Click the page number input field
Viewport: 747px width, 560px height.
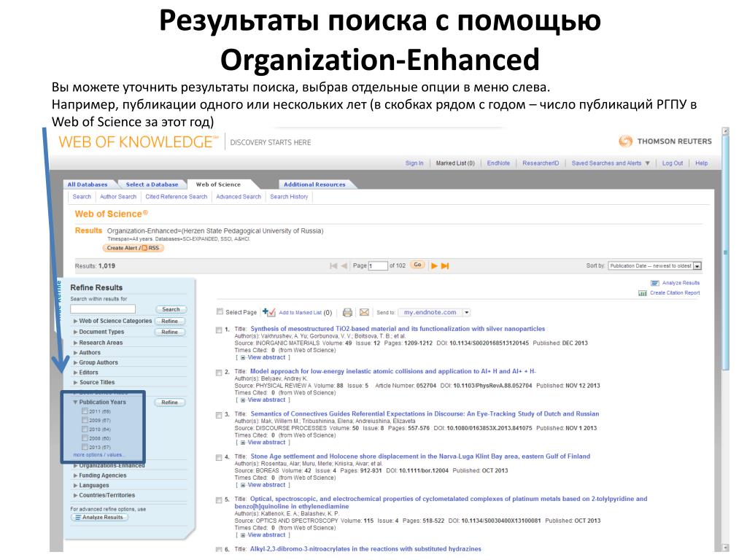pyautogui.click(x=378, y=265)
